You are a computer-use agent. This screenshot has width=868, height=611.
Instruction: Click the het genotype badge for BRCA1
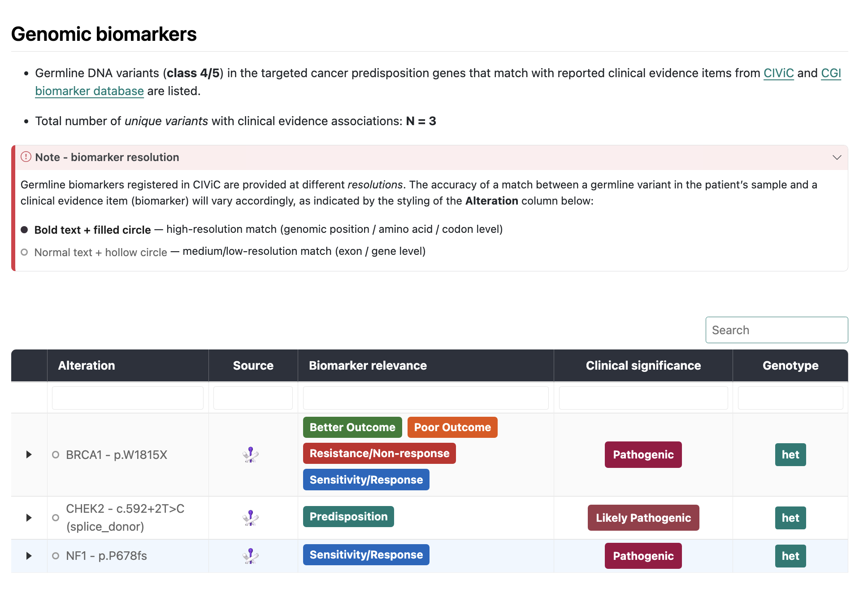coord(790,454)
